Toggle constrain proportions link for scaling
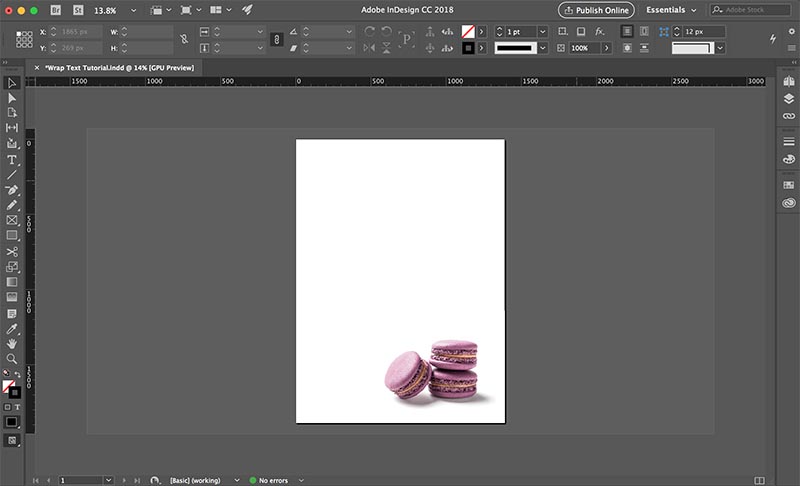The image size is (800, 486). 276,40
